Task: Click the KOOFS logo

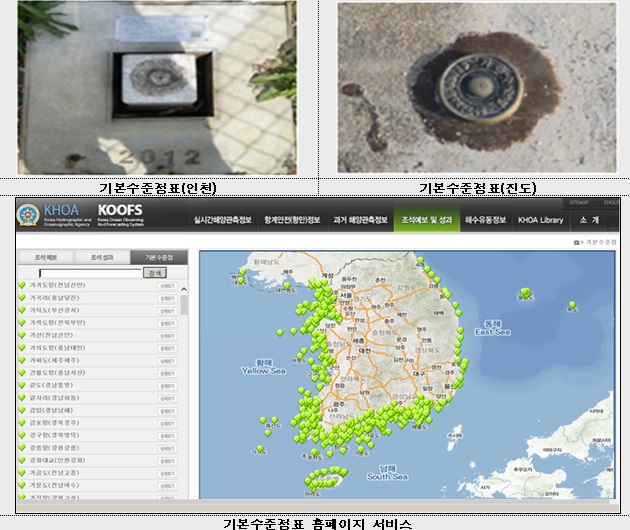Action: point(120,215)
